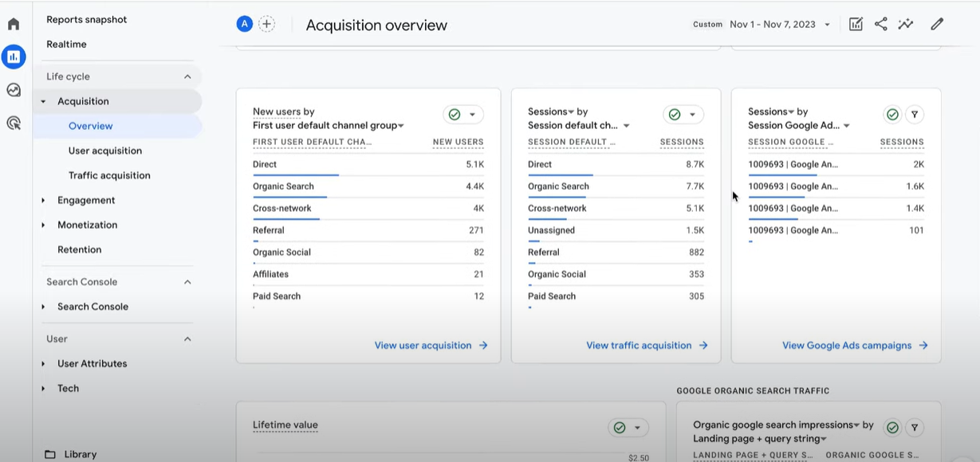The image size is (980, 462).
Task: Open the Explore icon in left rail
Action: point(14,90)
